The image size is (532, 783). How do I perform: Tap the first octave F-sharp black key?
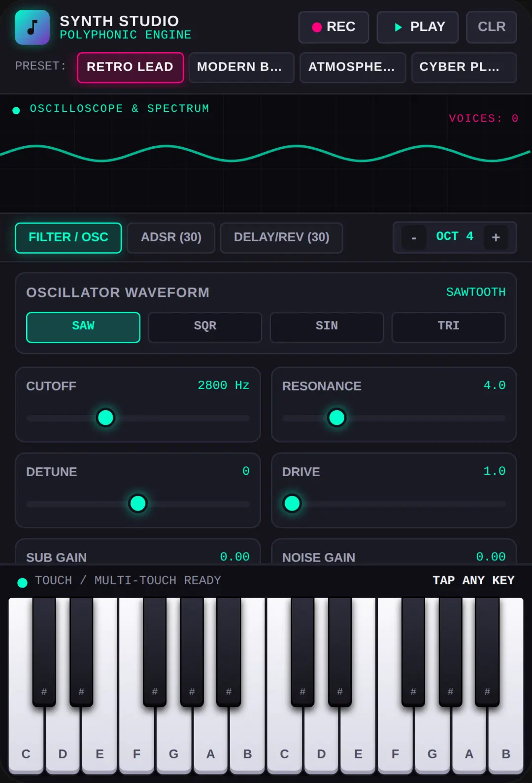point(155,652)
